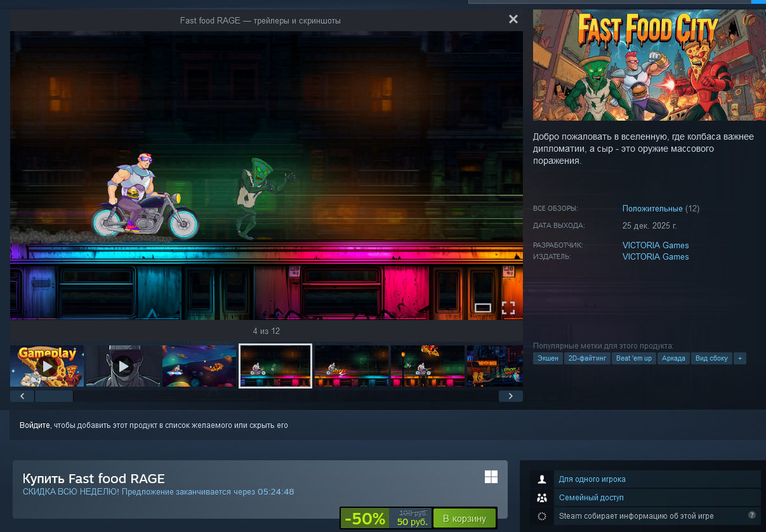The image size is (766, 532).
Task: Add game to cart with В корзину
Action: [465, 519]
